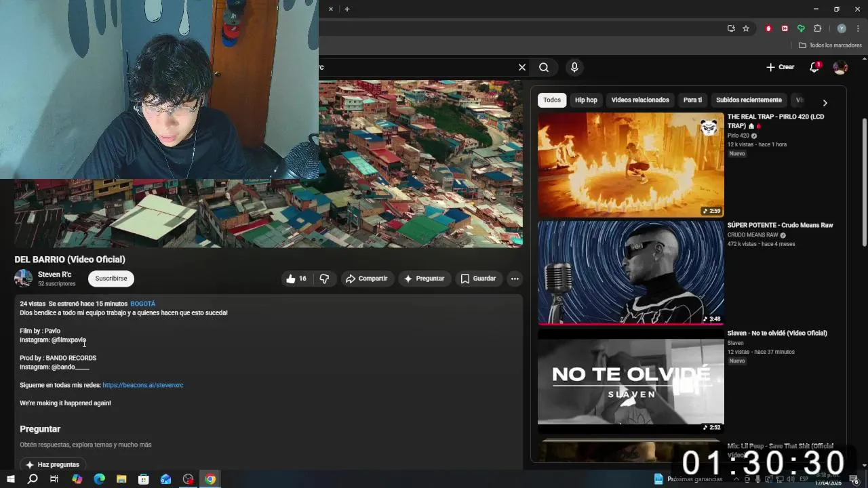Open YouTube notifications bell
This screenshot has width=868, height=488.
click(x=814, y=67)
